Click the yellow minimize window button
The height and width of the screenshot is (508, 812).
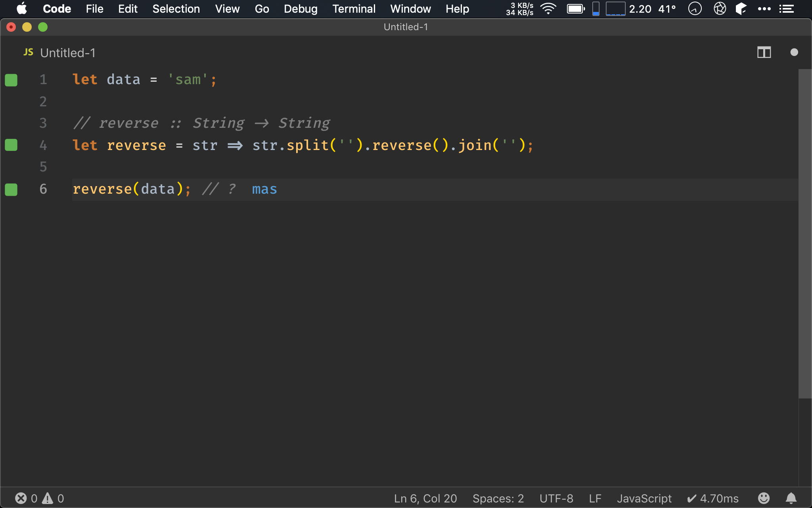point(27,27)
